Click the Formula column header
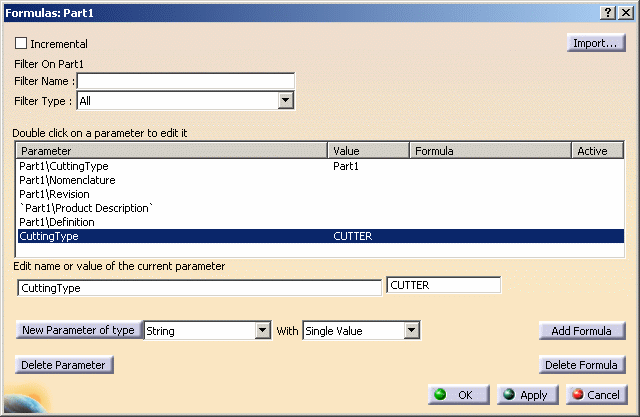Screen dimensions: 640x417 [x=489, y=151]
